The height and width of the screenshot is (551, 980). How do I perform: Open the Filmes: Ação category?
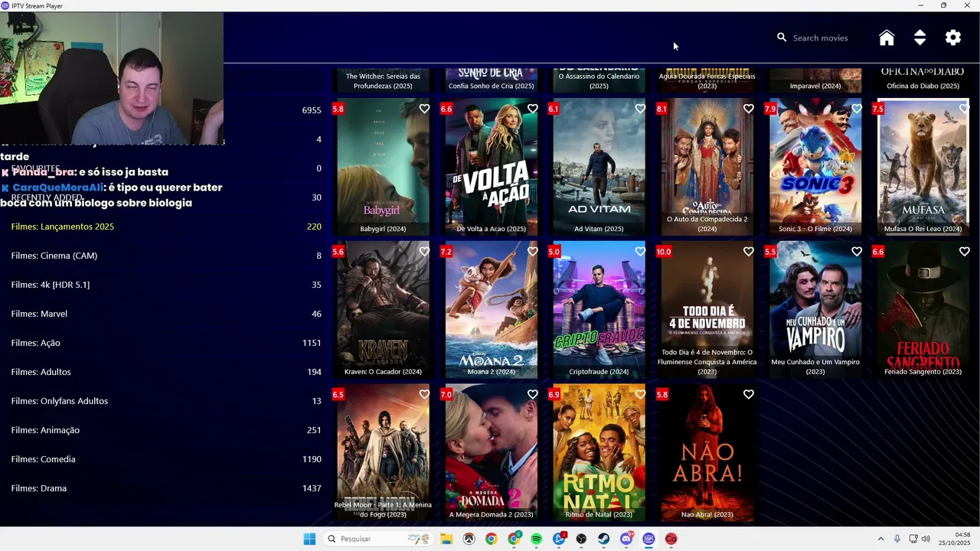pyautogui.click(x=165, y=343)
